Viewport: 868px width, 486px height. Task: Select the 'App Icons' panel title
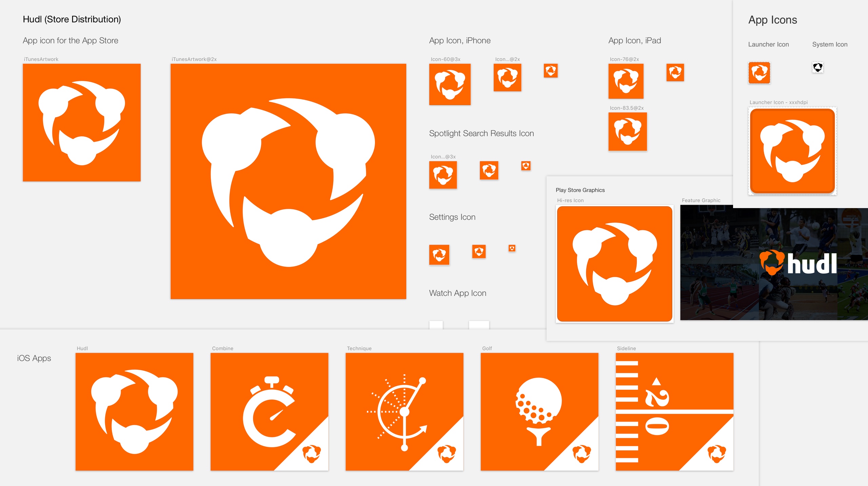(773, 20)
